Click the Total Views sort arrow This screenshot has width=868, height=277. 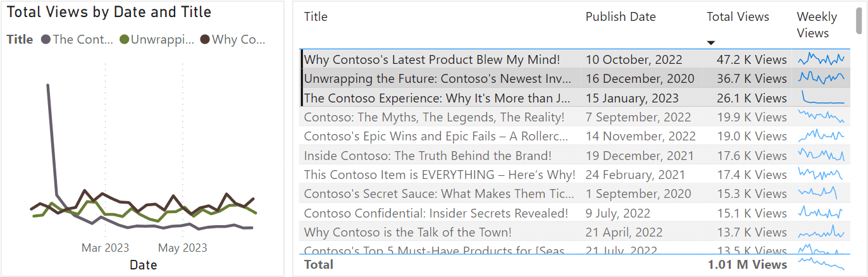(711, 43)
